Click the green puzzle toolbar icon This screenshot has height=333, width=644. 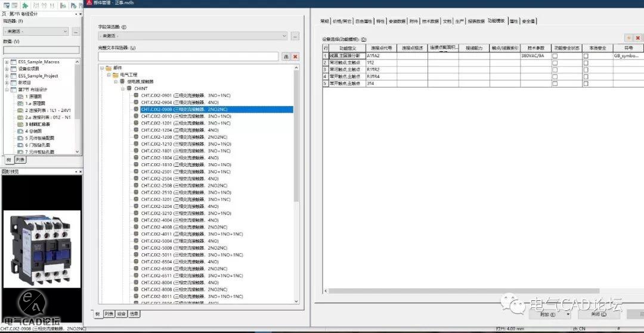(27, 5)
